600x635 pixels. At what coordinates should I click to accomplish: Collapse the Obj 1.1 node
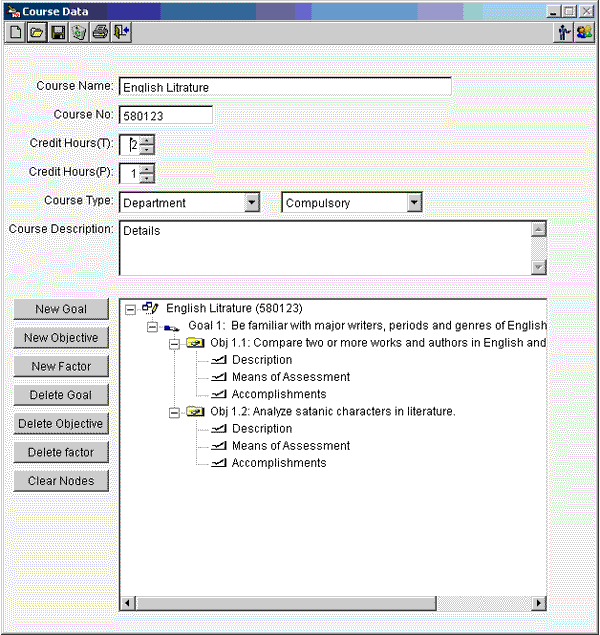(x=174, y=344)
